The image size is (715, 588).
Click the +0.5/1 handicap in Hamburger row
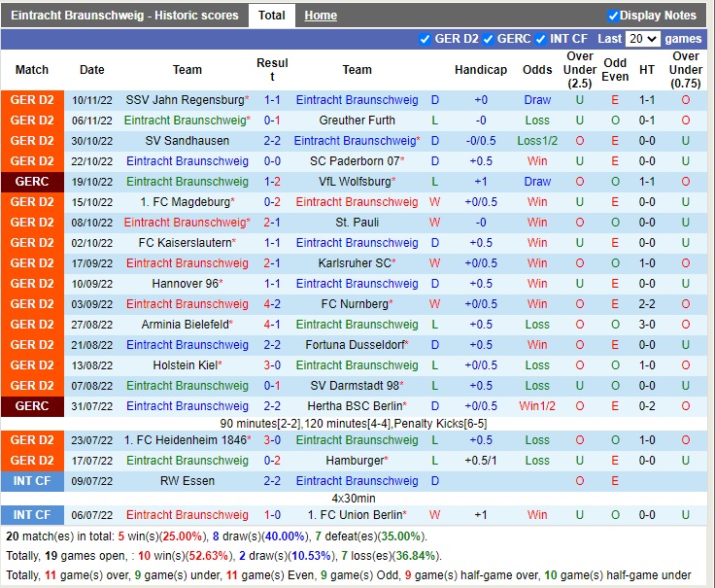481,461
